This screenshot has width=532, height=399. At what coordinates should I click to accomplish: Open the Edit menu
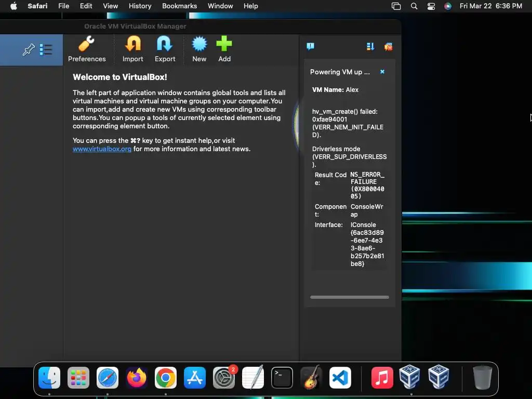point(86,6)
